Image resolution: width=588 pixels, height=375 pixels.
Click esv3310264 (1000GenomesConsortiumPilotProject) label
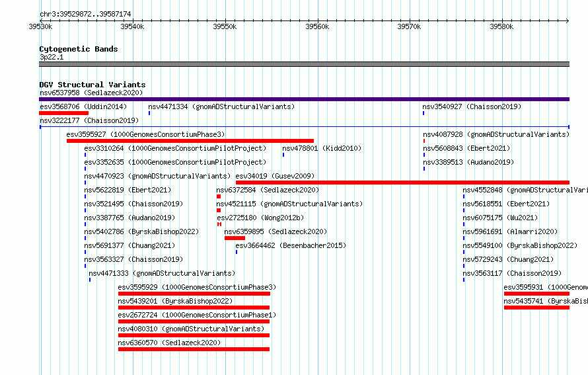coord(175,148)
